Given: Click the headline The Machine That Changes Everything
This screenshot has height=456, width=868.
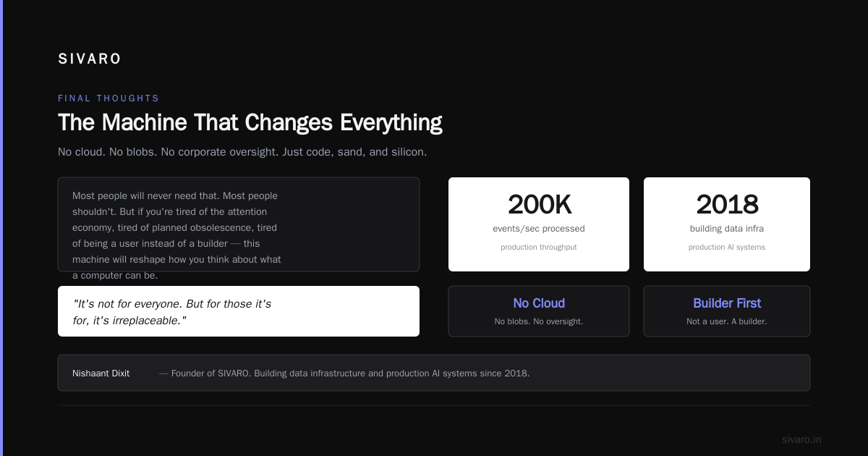Looking at the screenshot, I should (x=250, y=122).
